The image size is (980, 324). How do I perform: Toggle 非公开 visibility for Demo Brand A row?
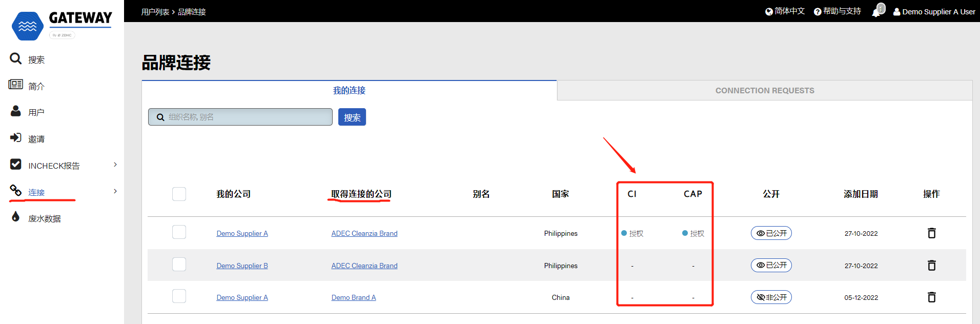pyautogui.click(x=771, y=297)
